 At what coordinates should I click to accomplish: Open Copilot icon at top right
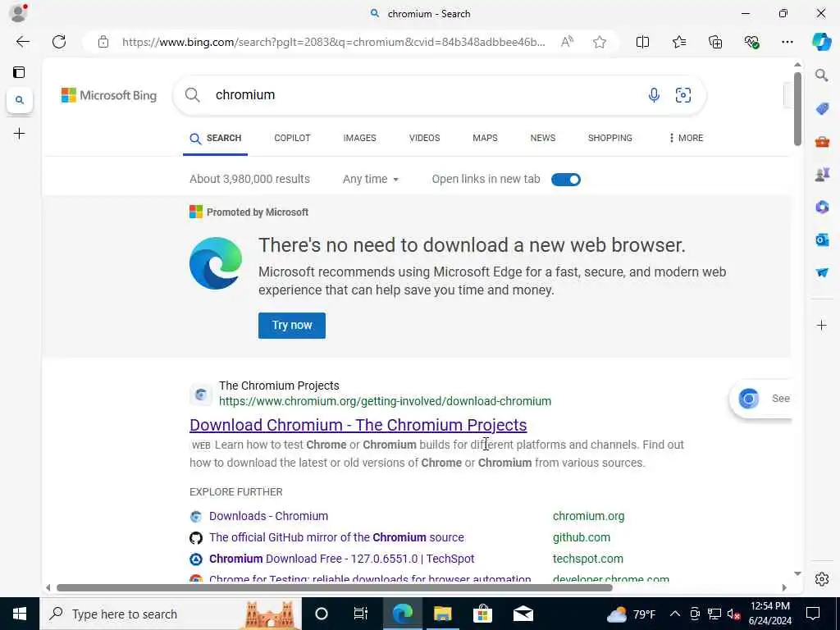(x=821, y=42)
